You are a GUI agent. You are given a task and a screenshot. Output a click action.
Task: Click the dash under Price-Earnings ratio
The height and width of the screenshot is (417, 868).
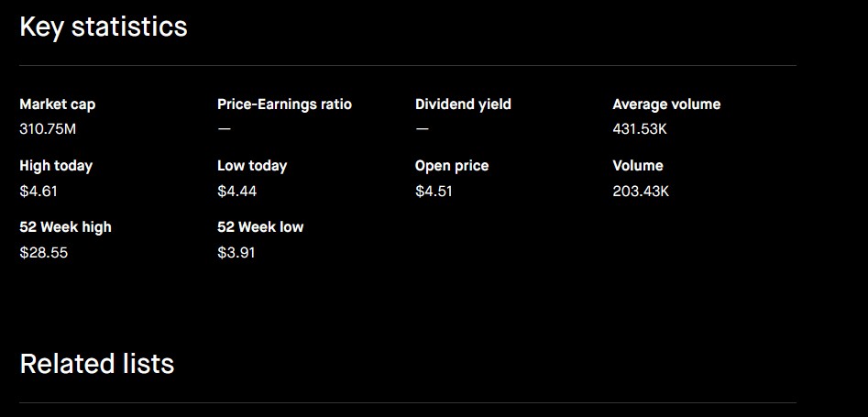(x=225, y=128)
